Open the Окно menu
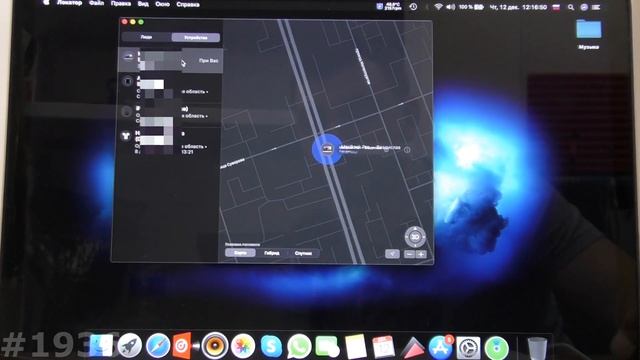 coord(162,4)
